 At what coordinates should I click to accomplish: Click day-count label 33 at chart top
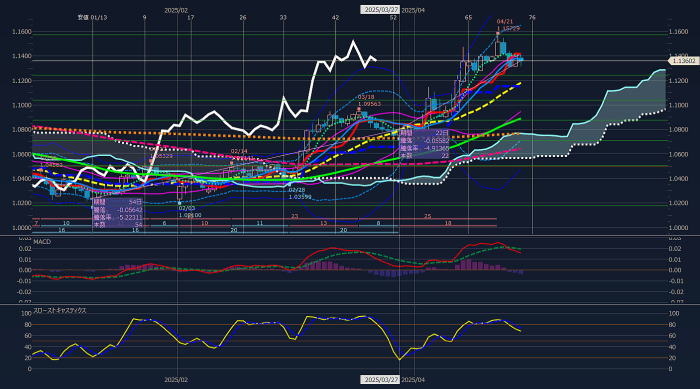click(283, 17)
